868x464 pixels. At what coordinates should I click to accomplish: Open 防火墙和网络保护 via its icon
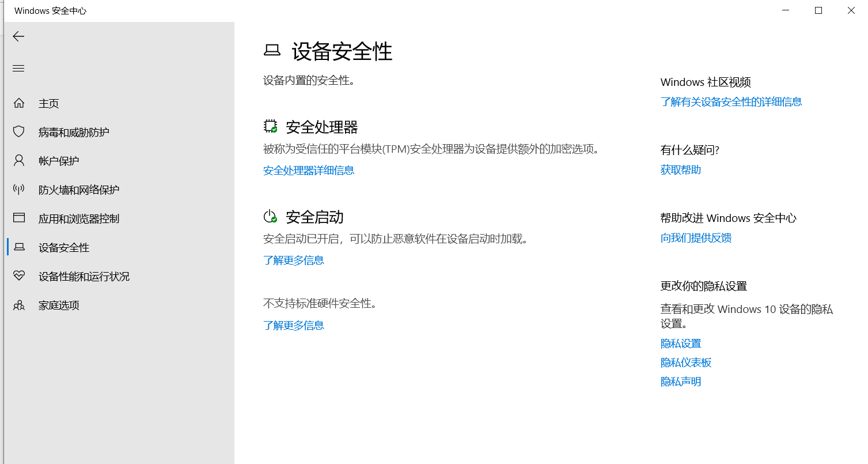click(x=19, y=189)
